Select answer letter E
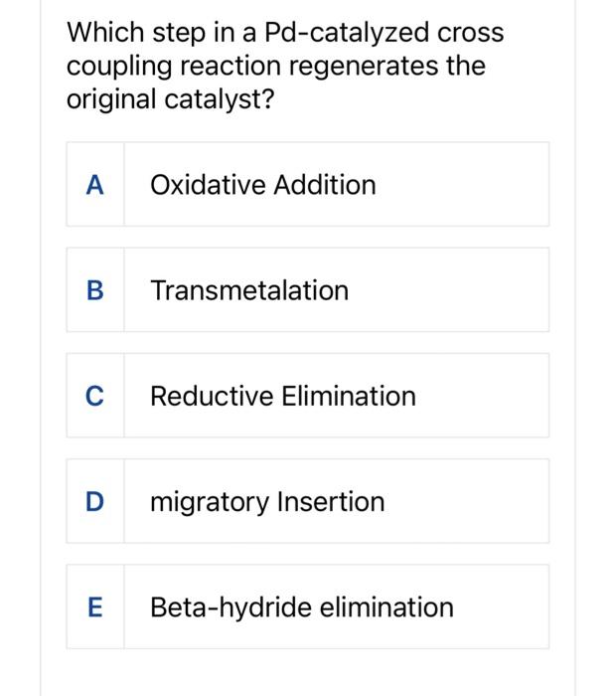Viewport: 616px width, 696px height. (95, 607)
